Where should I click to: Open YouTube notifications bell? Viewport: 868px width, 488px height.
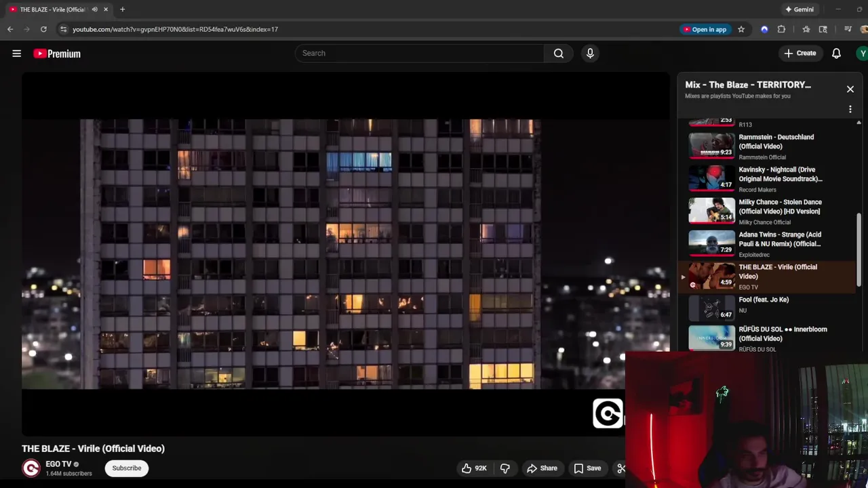(x=836, y=54)
